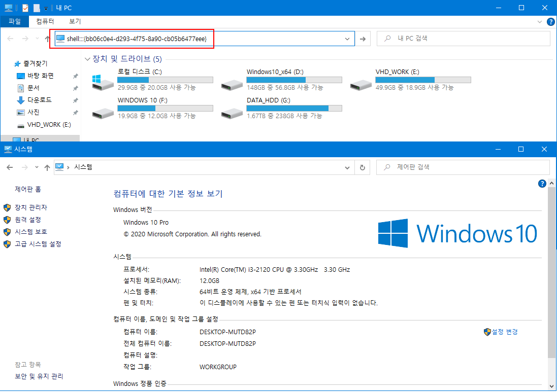This screenshot has height=392, width=557.
Task: Open 보안 및 유지 관리 link
Action: click(39, 376)
